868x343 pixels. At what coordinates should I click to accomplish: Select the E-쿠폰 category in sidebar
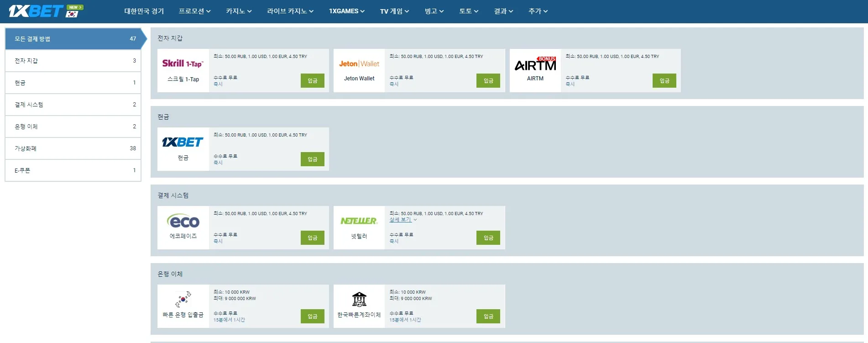pos(73,170)
